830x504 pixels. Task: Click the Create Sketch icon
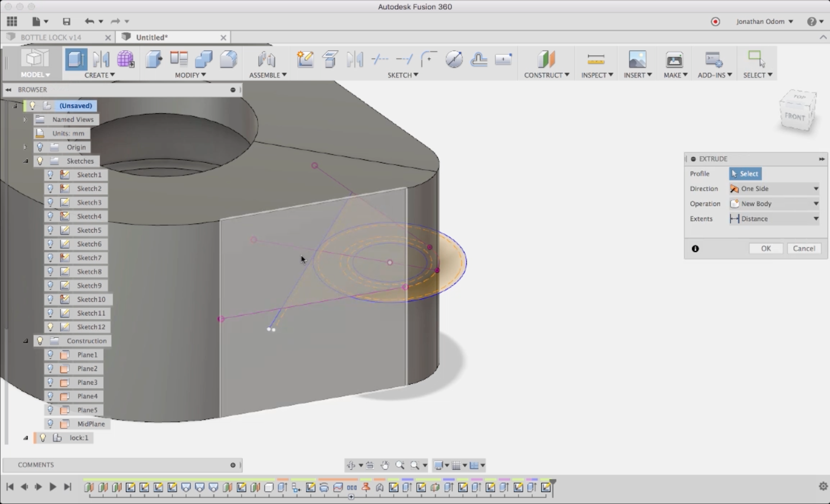(x=305, y=59)
